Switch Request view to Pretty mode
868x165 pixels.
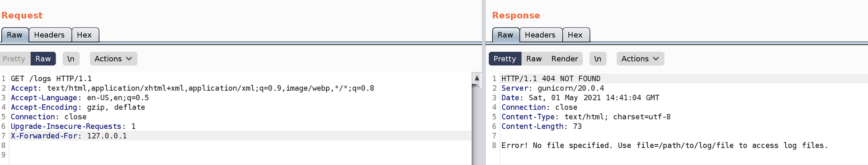(x=14, y=59)
